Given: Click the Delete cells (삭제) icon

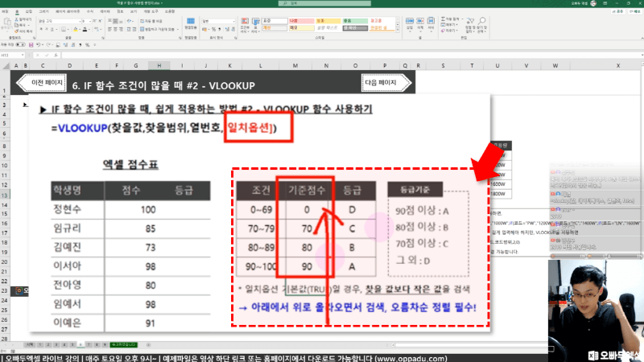Looking at the screenshot, I should (x=420, y=21).
